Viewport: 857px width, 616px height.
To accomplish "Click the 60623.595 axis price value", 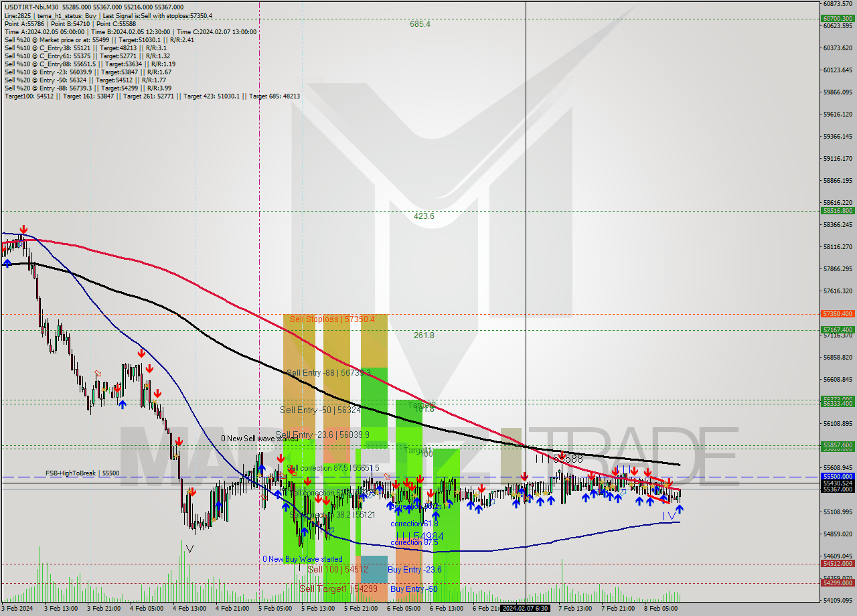I will 838,26.
